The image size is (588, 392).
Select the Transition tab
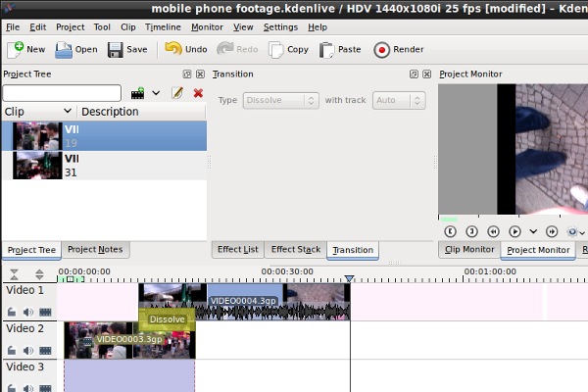coord(353,250)
